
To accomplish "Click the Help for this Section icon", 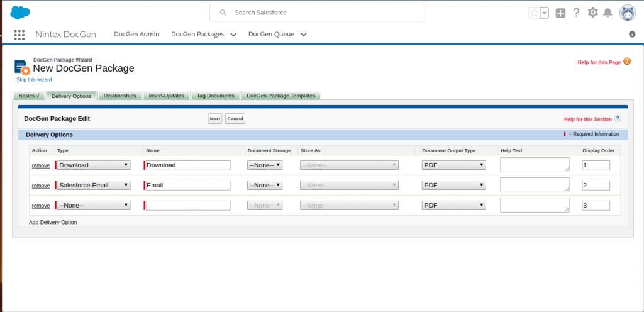I will (618, 118).
